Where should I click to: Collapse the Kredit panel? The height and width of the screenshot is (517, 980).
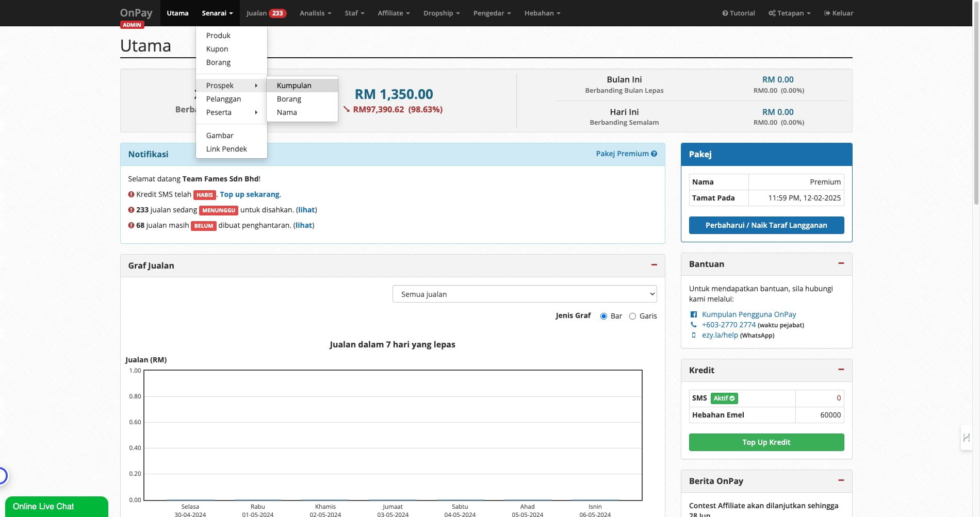tap(841, 370)
